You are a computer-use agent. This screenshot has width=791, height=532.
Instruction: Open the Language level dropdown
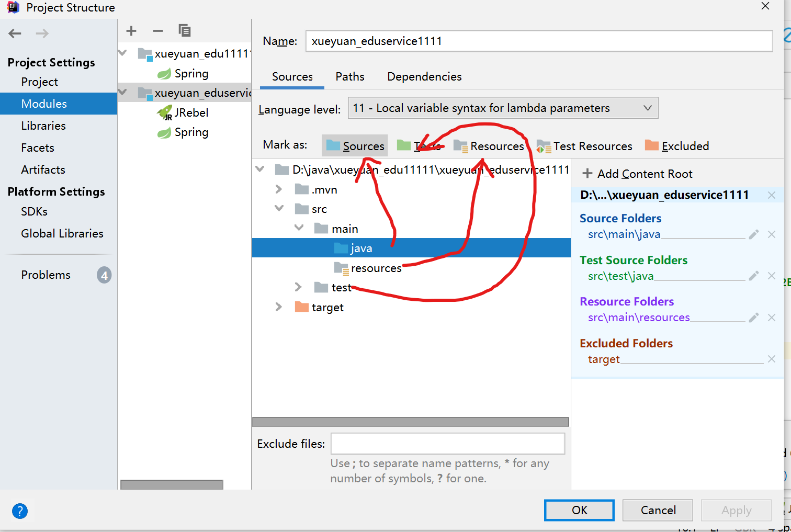click(503, 108)
